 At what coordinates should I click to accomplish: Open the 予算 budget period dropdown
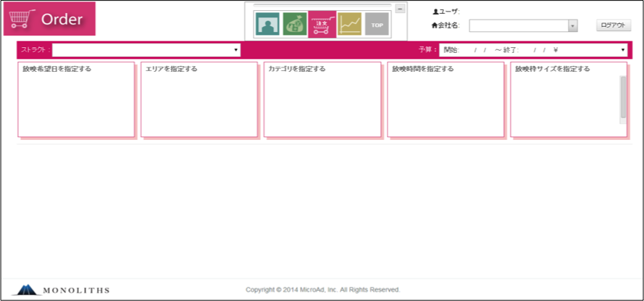coord(624,50)
